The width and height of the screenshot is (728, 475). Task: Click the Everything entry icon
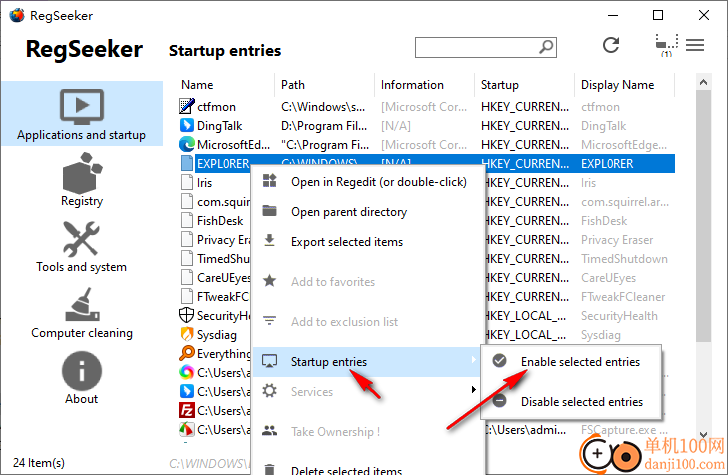[187, 353]
